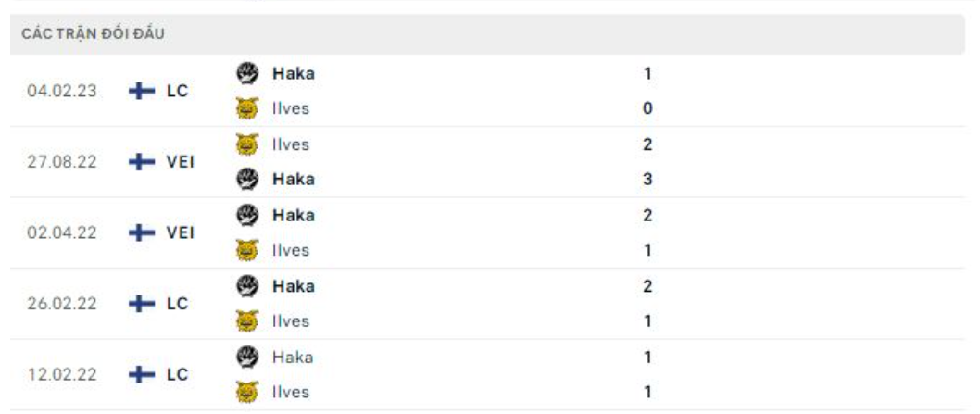Viewport: 980px width, 414px height.
Task: Click Haka logo in 12.02.22 match
Action: coord(245,357)
